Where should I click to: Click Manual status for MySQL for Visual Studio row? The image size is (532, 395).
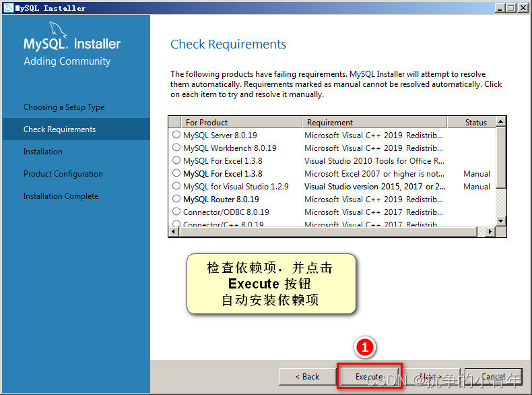pos(477,187)
